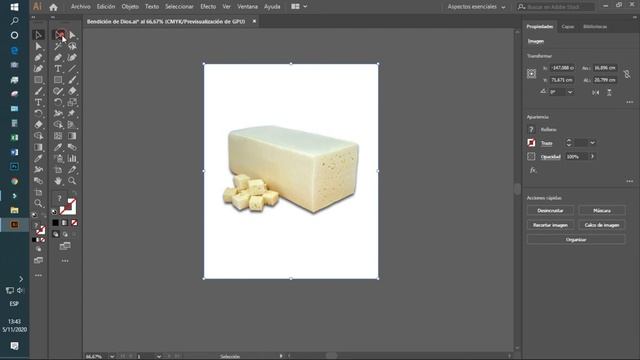
Task: Open effects fx icon in Apariencia
Action: tap(533, 170)
